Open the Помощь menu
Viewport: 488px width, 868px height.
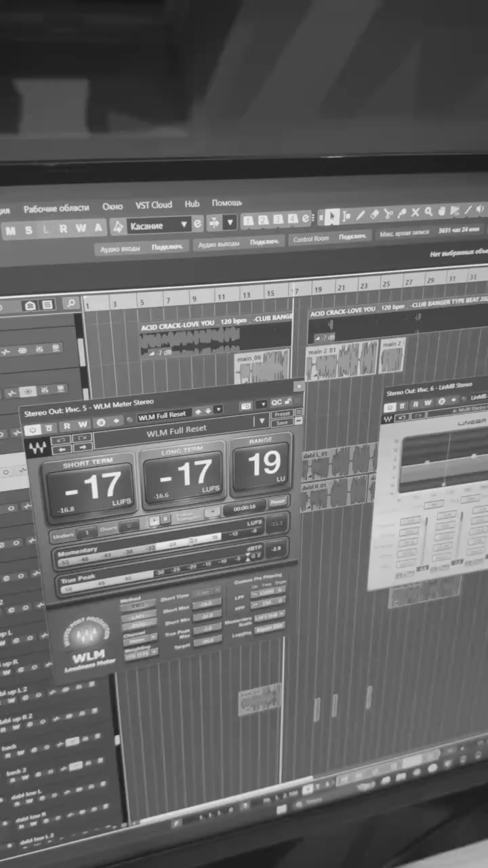pos(226,203)
